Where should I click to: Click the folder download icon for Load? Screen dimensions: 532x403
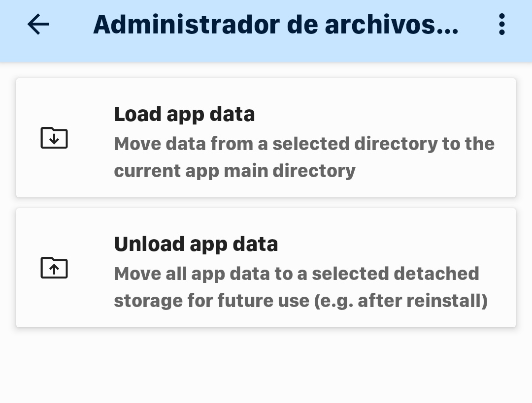(x=54, y=138)
